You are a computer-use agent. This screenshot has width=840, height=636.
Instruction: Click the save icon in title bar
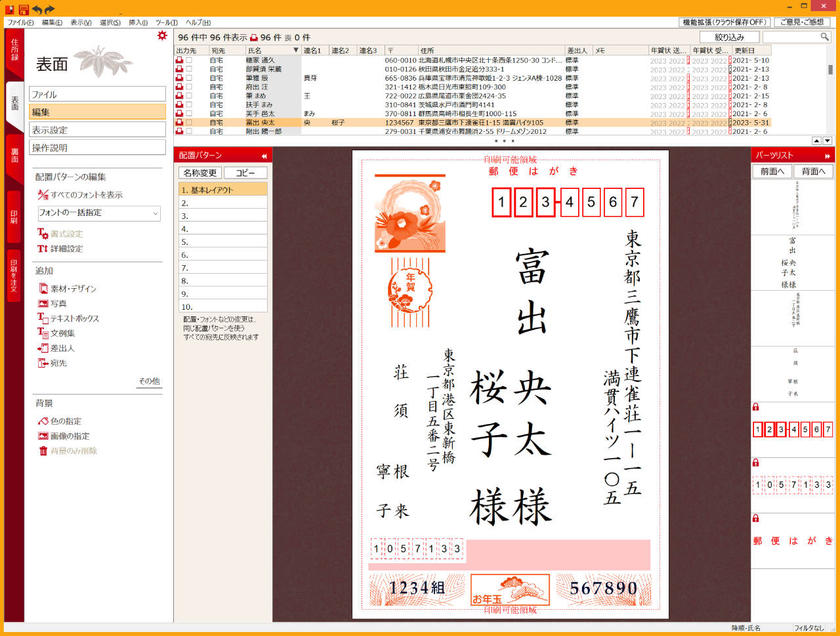[x=24, y=9]
